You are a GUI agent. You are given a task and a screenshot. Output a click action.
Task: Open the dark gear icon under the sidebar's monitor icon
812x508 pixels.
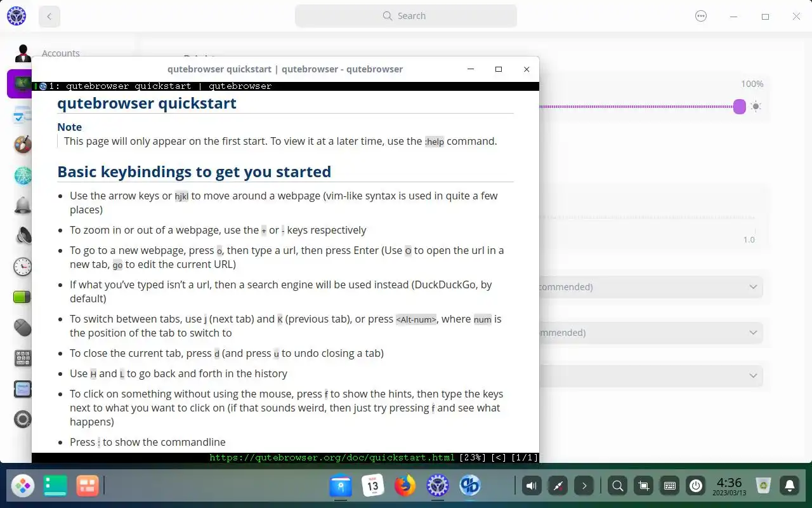[x=23, y=419]
